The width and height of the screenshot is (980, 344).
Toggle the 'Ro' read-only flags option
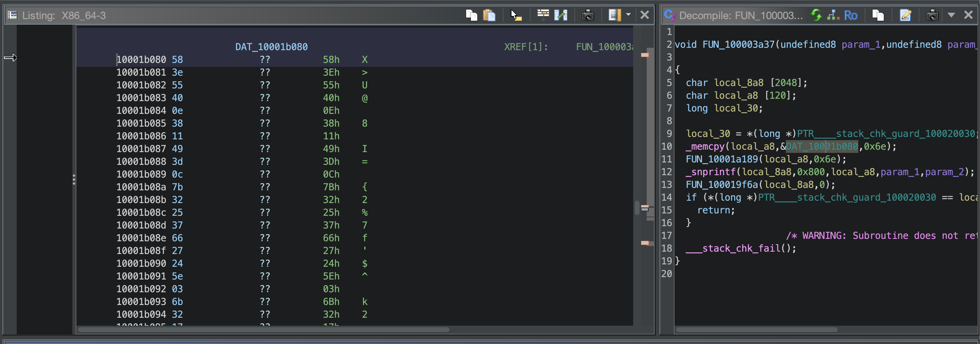coord(851,15)
